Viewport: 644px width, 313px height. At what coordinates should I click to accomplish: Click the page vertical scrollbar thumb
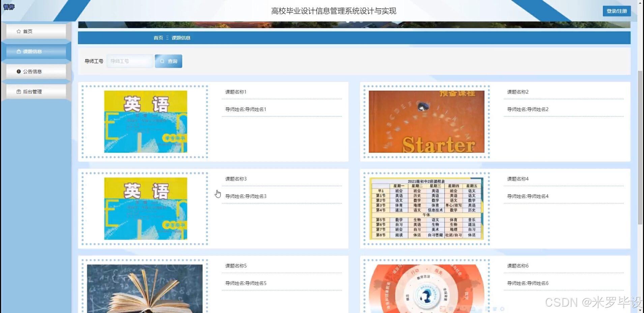640,148
